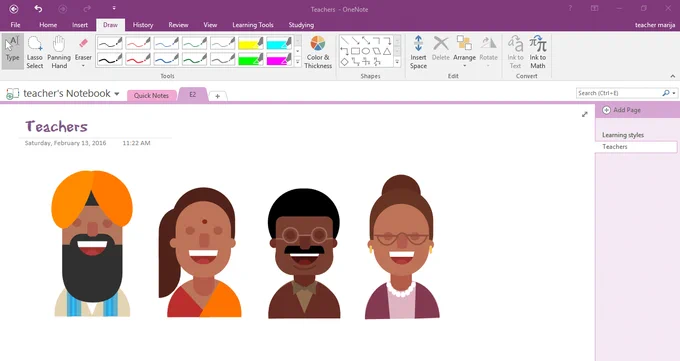Choose the oval shape
Viewport: 680px width, 361px height.
click(x=366, y=51)
